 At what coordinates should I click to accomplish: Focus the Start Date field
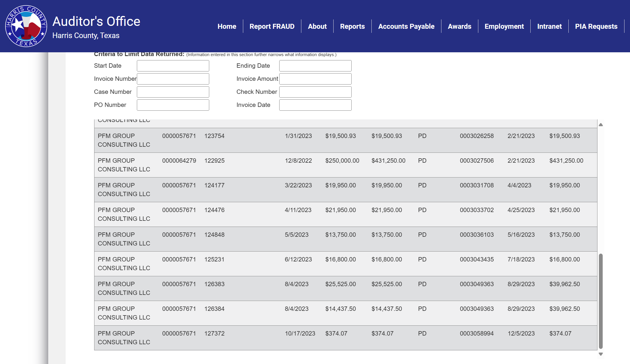click(x=173, y=66)
